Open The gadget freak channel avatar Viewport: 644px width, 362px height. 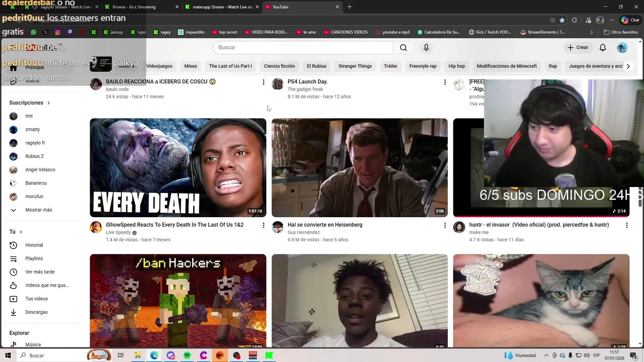tap(277, 84)
